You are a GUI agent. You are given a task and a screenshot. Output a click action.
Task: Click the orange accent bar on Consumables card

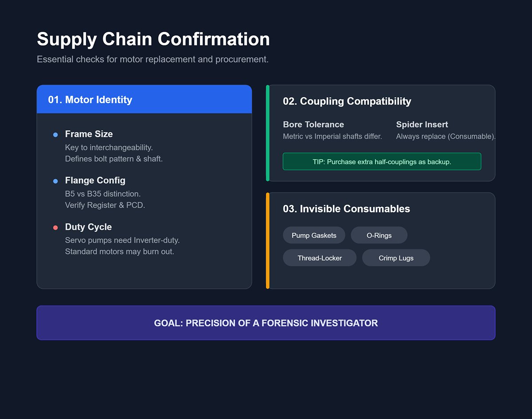pos(267,240)
